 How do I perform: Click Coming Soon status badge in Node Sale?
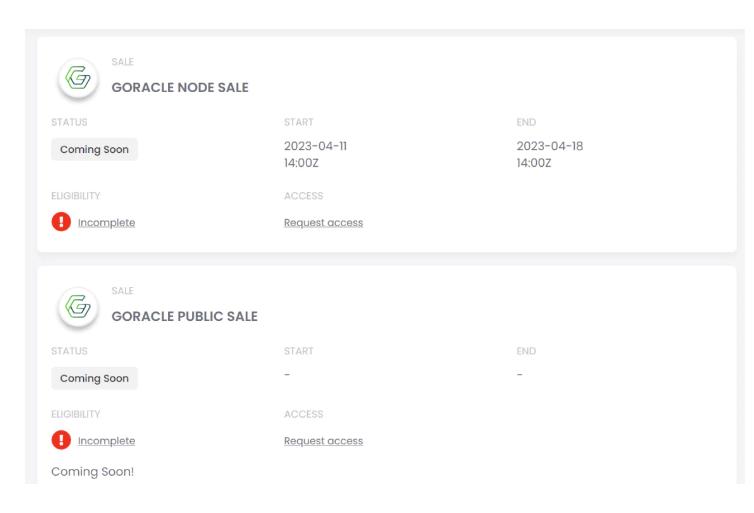pyautogui.click(x=94, y=150)
